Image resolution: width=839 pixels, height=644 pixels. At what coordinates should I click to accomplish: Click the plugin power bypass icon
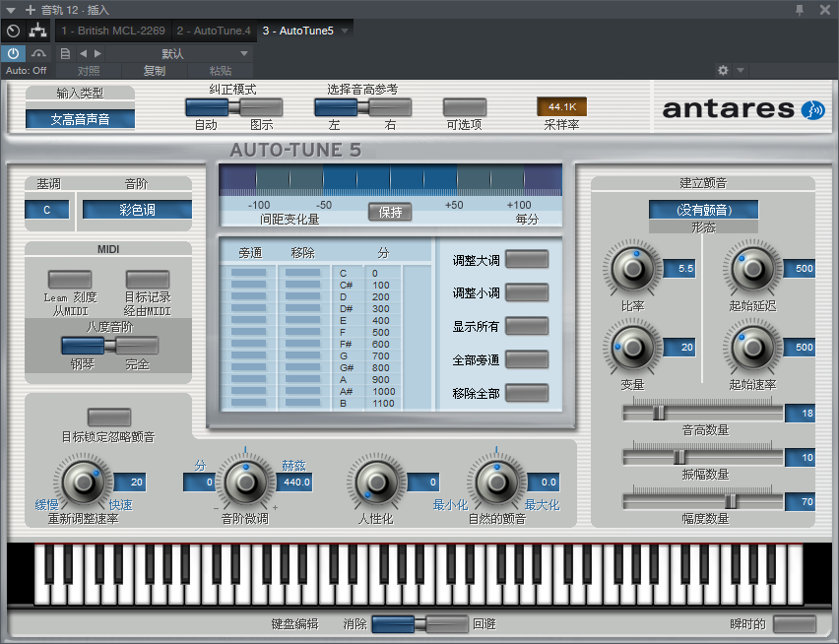13,53
